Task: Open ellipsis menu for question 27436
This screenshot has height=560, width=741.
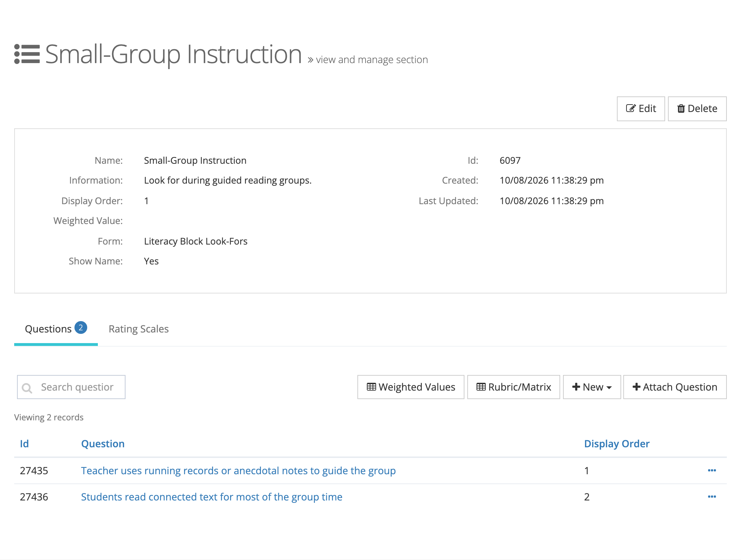Action: click(x=712, y=497)
